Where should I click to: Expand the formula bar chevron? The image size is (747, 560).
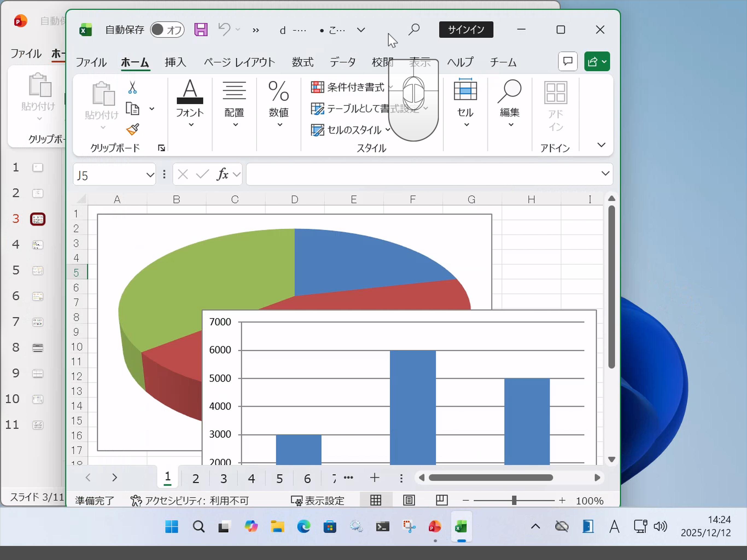(x=605, y=174)
